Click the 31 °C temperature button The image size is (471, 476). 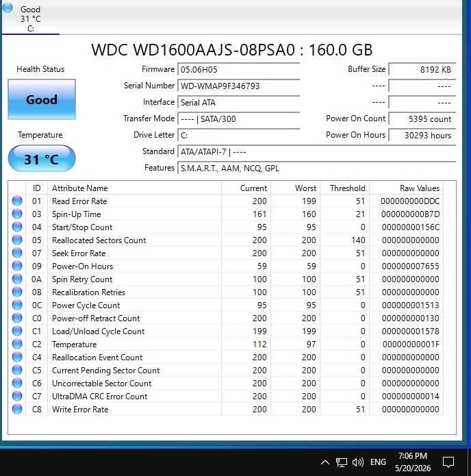[42, 158]
